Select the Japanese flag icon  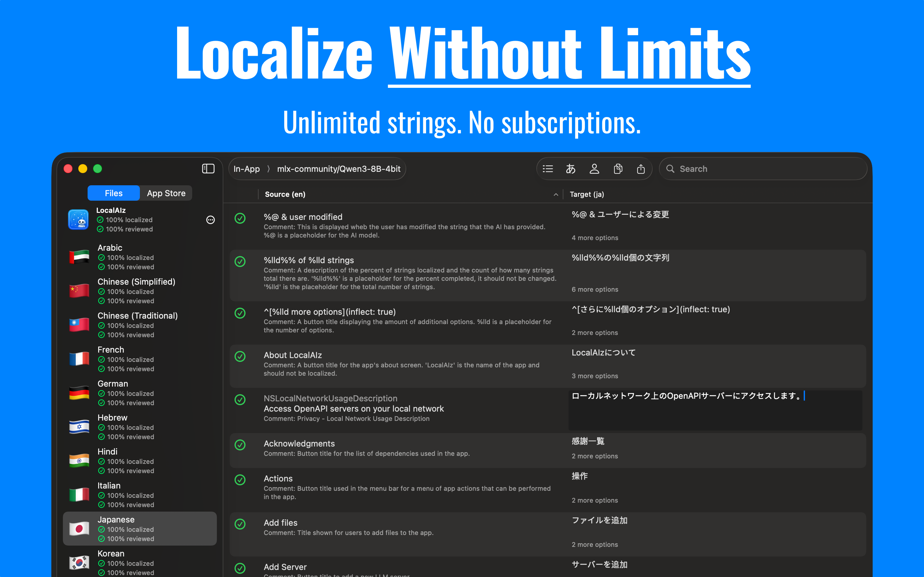tap(79, 529)
